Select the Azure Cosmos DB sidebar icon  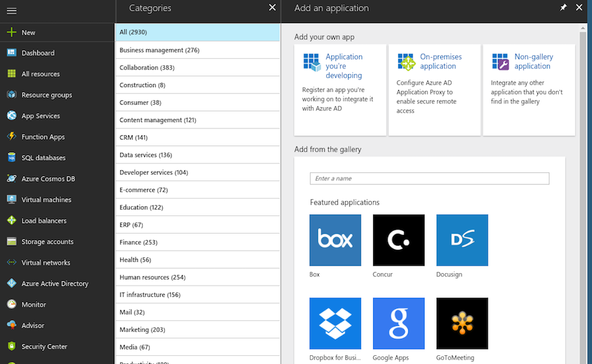(11, 179)
